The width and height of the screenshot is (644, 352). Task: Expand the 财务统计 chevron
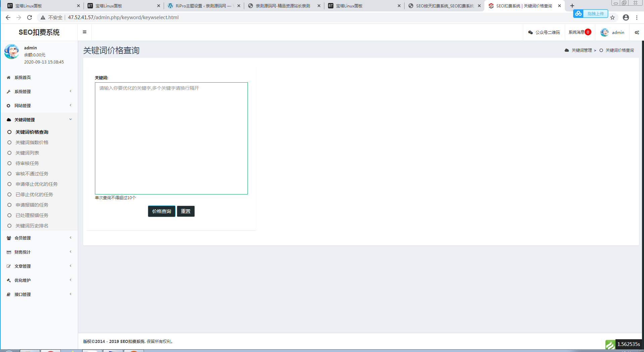[70, 252]
